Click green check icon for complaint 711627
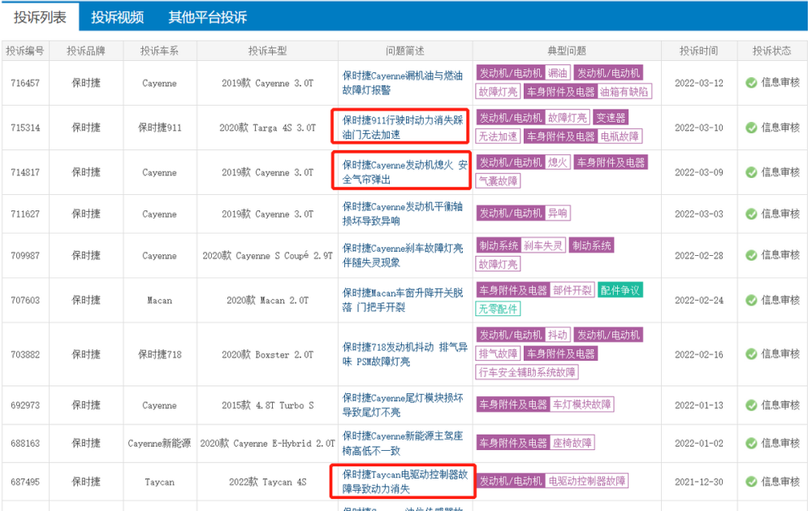The width and height of the screenshot is (812, 511). click(751, 214)
